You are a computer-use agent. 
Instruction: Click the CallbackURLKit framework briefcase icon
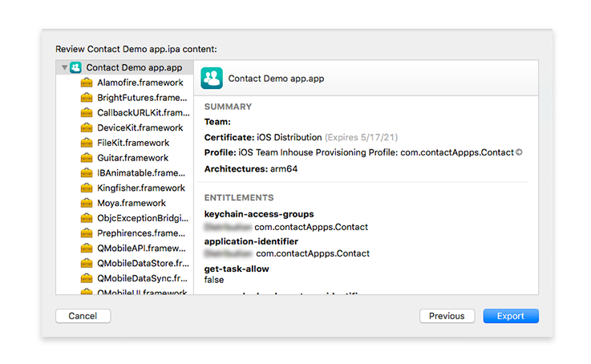pos(87,113)
